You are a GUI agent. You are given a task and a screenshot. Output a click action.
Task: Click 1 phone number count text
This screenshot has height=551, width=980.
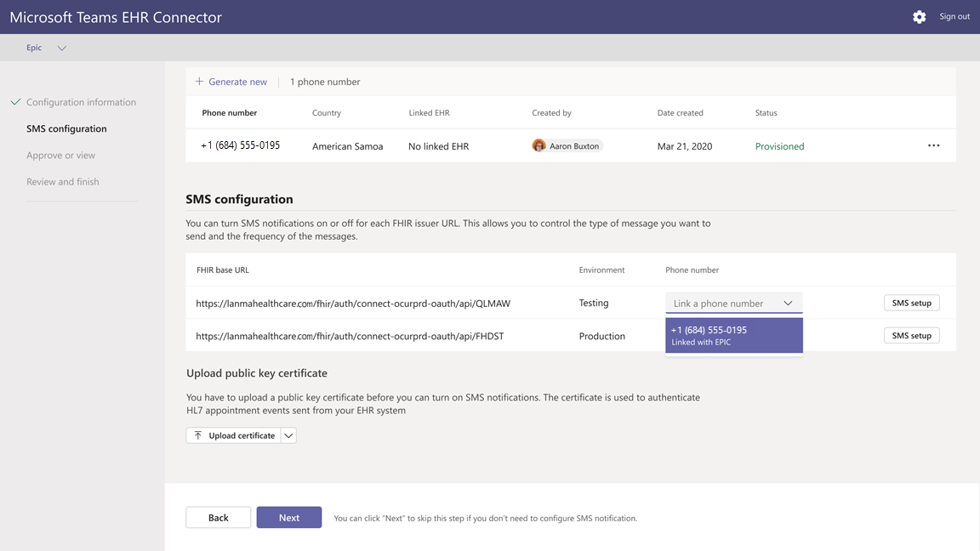(325, 82)
